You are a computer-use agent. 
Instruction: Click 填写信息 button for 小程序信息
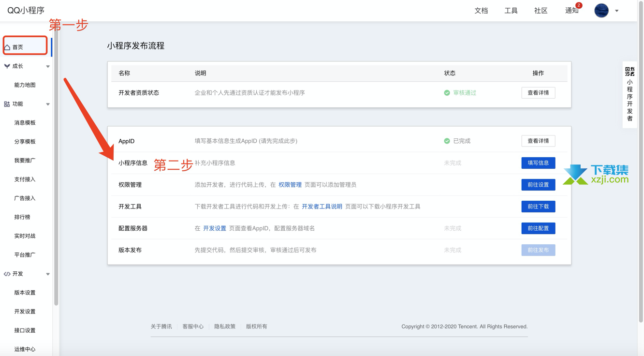pyautogui.click(x=538, y=163)
